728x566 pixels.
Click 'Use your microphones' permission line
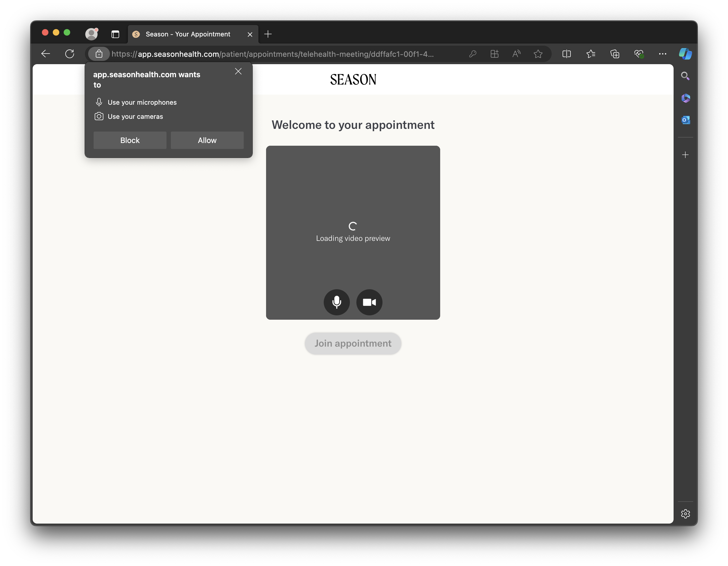[136, 102]
